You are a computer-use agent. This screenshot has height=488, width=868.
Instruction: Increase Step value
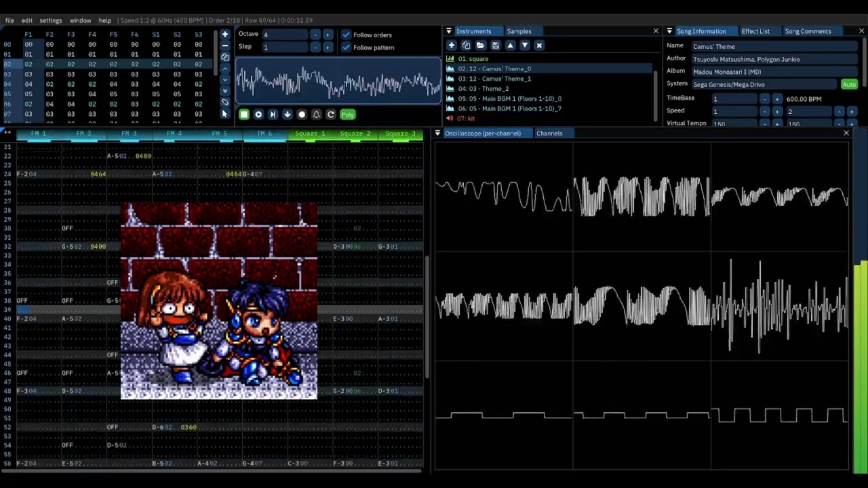pyautogui.click(x=328, y=47)
